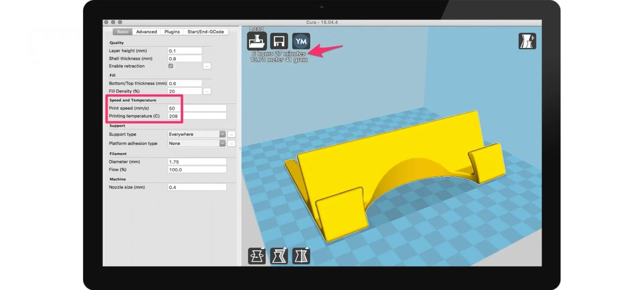The width and height of the screenshot is (644, 290).
Task: Open the Platform adhesion type dropdown
Action: (197, 143)
